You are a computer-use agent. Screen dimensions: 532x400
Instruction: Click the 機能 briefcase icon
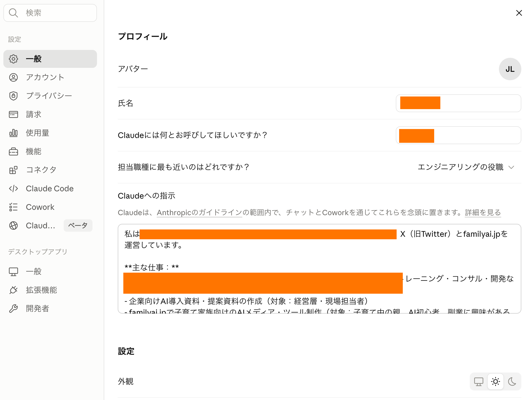13,151
